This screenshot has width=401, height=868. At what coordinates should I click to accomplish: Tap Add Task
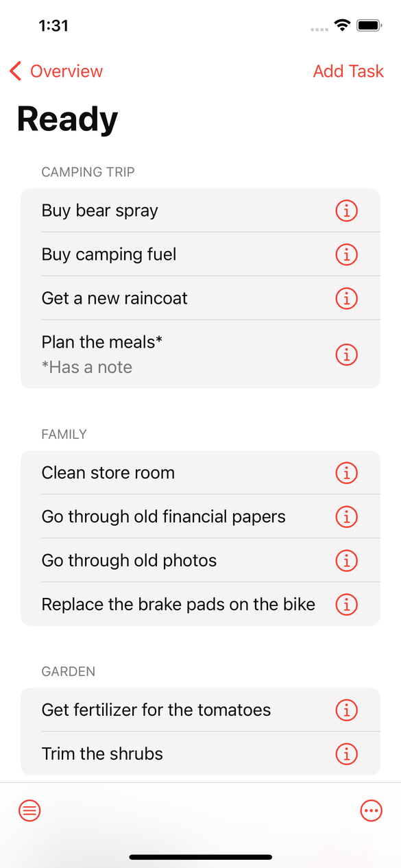pyautogui.click(x=348, y=71)
